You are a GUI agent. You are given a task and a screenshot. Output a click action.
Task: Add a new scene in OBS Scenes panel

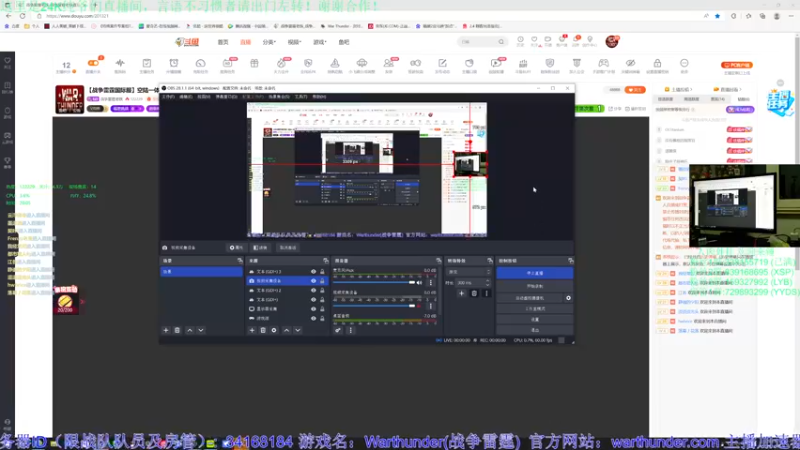click(x=166, y=331)
